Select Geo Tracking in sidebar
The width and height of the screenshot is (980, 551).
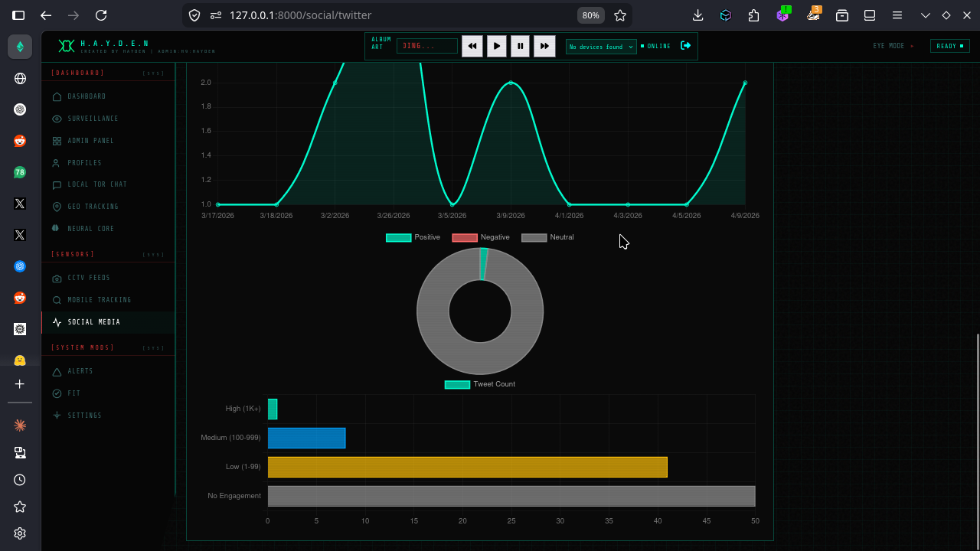[x=108, y=207]
